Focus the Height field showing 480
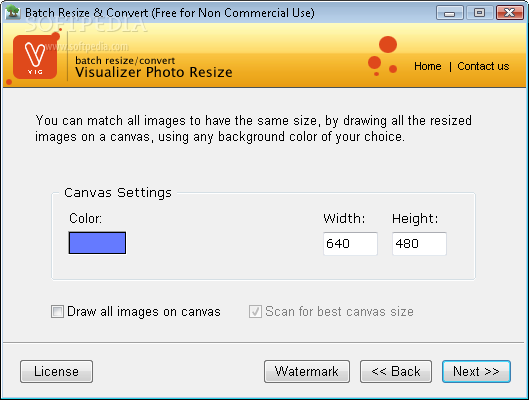 419,244
